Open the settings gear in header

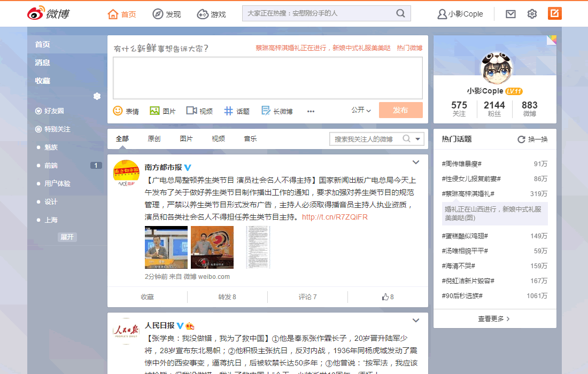(x=532, y=14)
